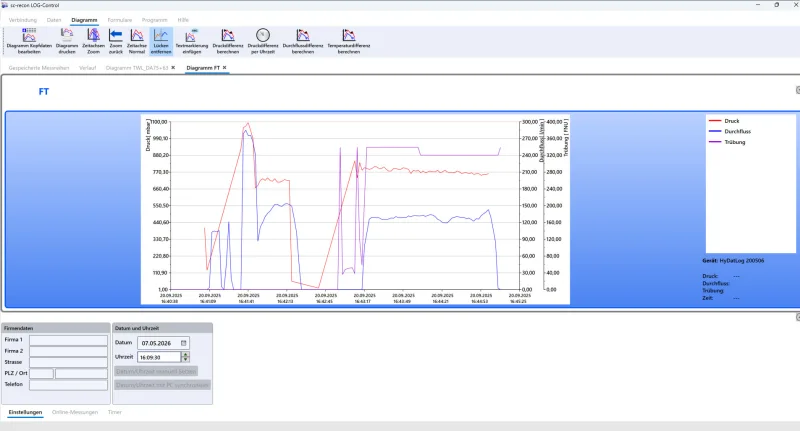Toggle Lücken entfernen tool

[x=161, y=41]
